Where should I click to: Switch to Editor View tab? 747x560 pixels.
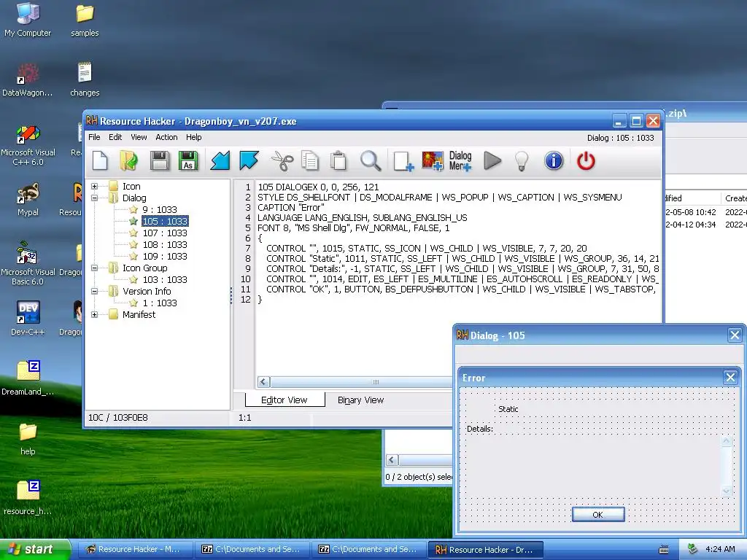tap(285, 400)
